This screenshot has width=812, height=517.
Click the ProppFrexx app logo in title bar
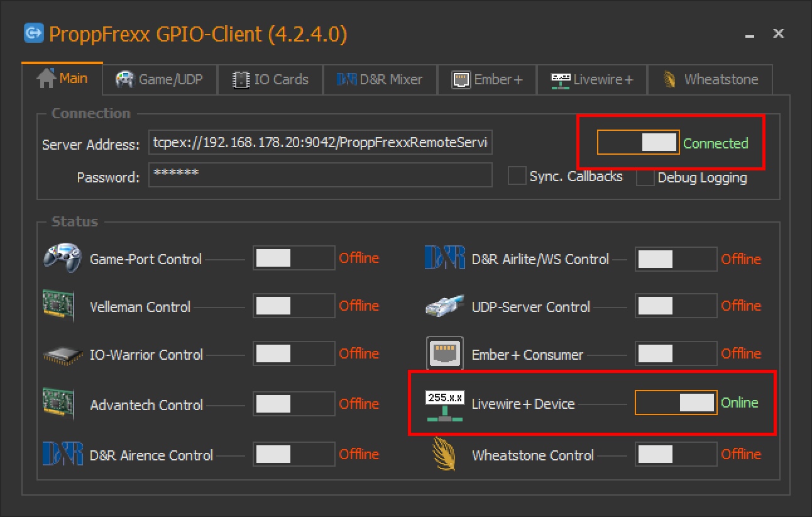click(33, 33)
